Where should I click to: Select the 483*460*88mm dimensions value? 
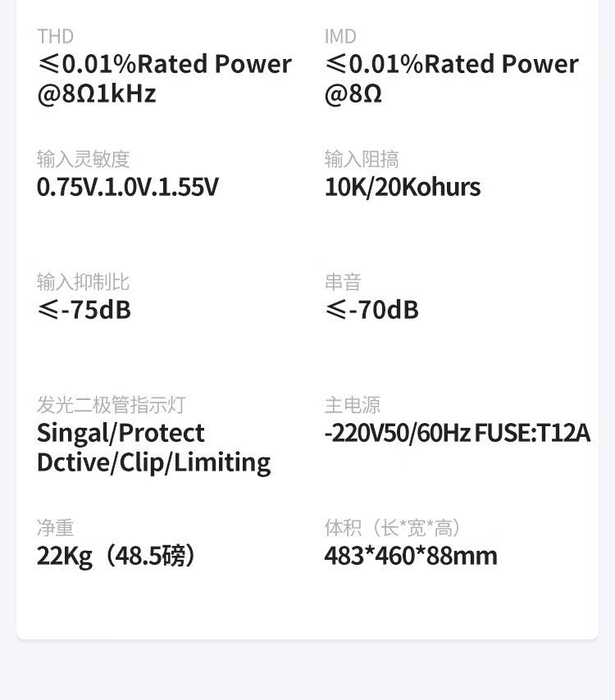[411, 556]
